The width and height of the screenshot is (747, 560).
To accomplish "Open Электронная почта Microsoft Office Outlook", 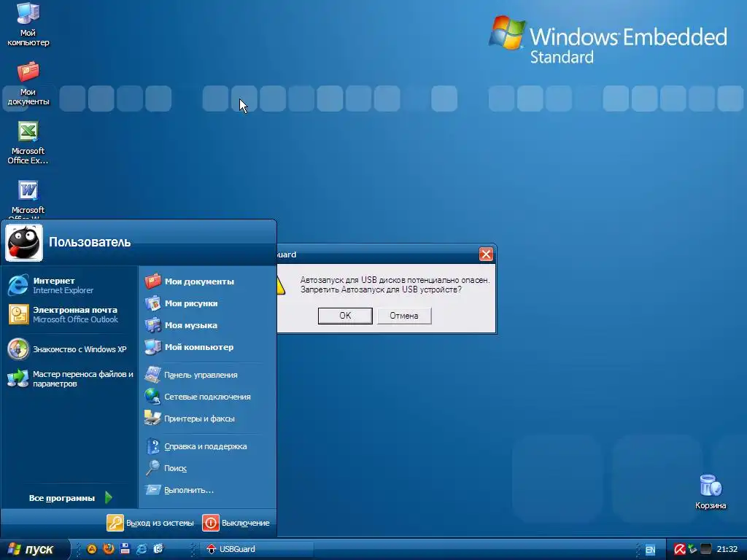I will (x=69, y=314).
